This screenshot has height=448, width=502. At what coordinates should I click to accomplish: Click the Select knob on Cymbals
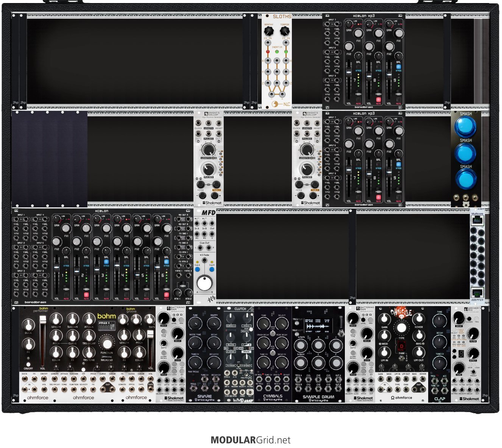coord(282,324)
